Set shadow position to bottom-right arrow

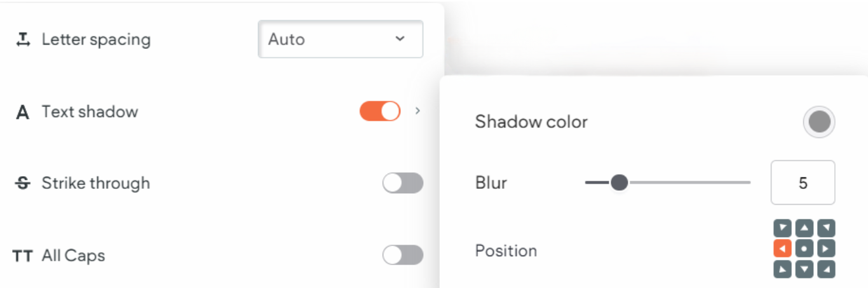point(827,270)
